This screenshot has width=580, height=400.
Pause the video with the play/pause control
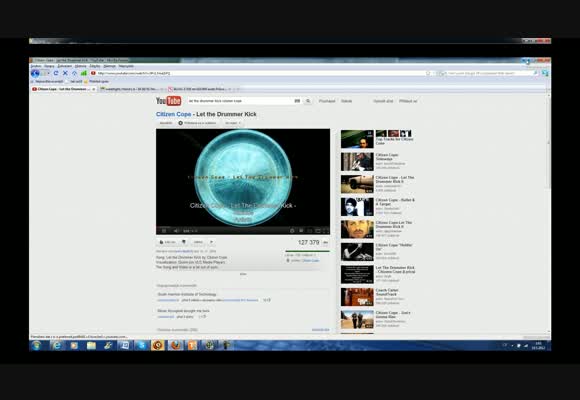[x=164, y=231]
